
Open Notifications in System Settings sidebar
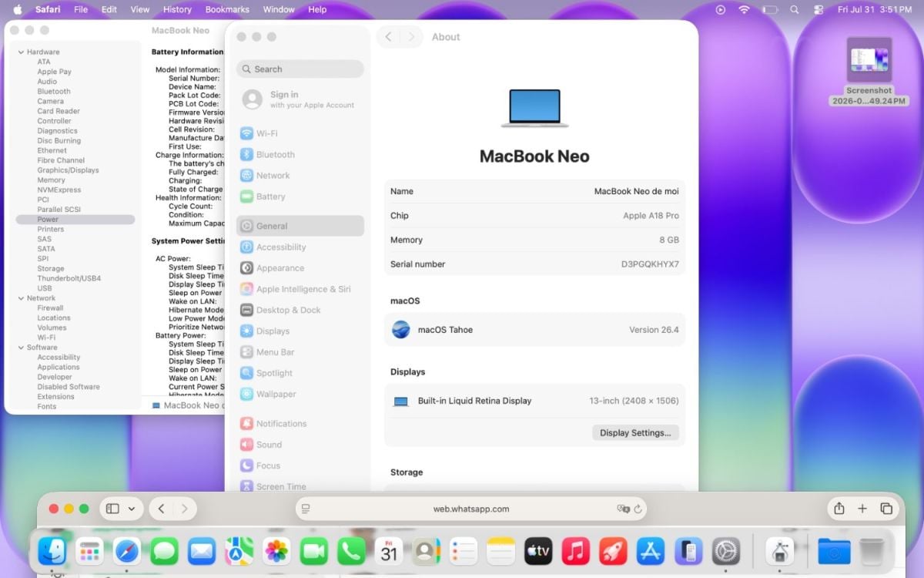(300, 424)
